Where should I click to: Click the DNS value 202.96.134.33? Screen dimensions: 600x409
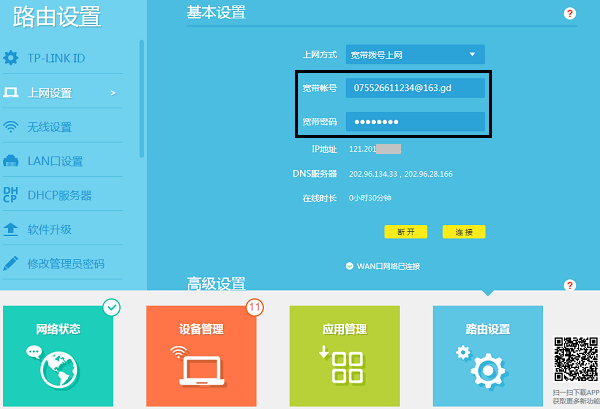tap(373, 174)
